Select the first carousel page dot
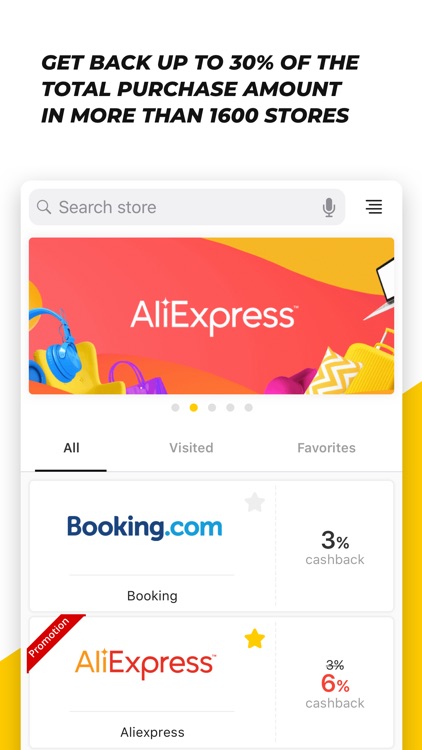Viewport: 422px width, 750px height. click(176, 408)
